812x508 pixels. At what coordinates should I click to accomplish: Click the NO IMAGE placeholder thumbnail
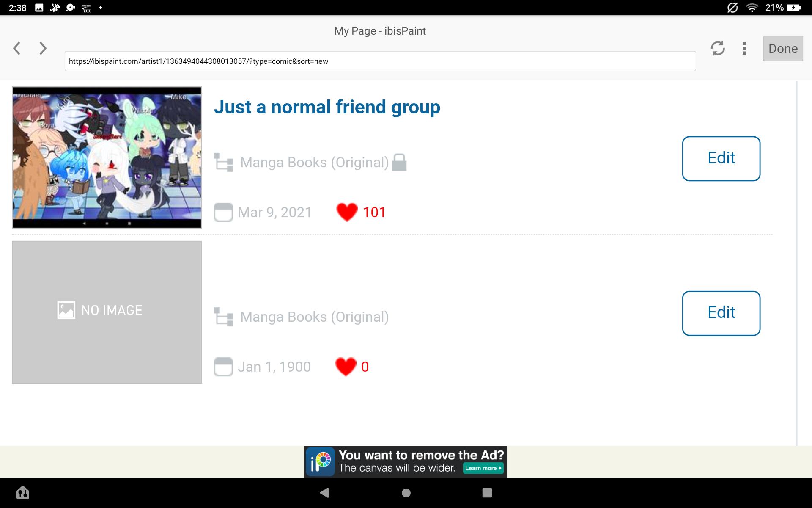click(107, 312)
